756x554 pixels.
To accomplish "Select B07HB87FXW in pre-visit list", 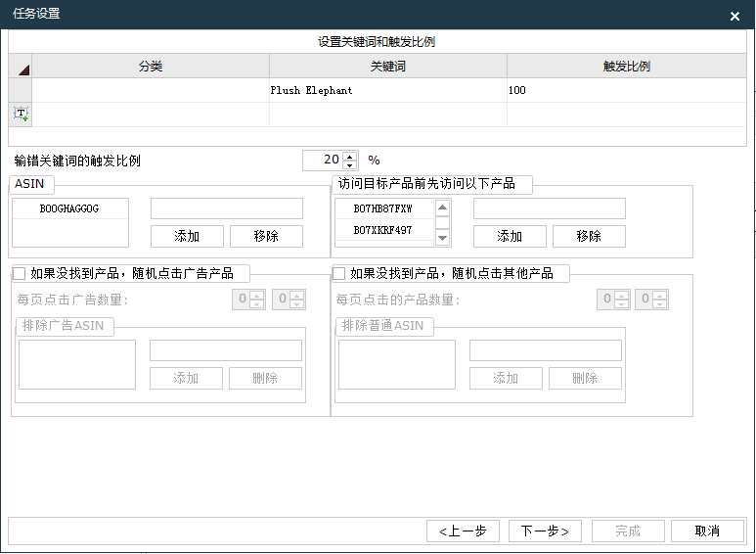I will click(384, 208).
